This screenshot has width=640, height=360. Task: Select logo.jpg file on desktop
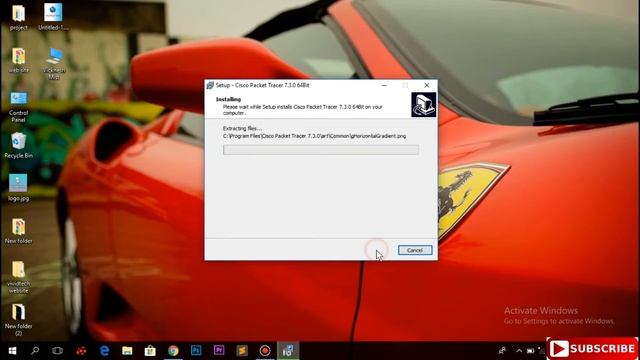click(x=18, y=188)
